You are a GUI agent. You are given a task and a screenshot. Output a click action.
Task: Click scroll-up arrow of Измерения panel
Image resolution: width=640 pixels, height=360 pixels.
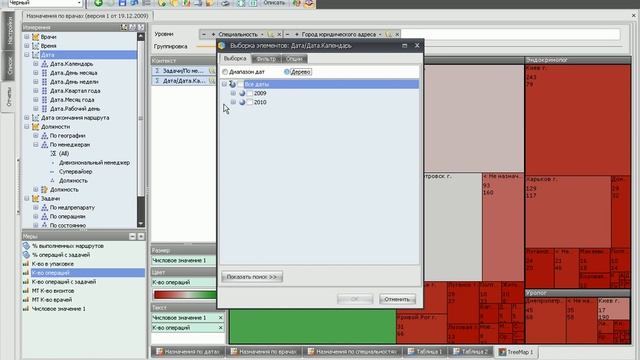[x=141, y=36]
